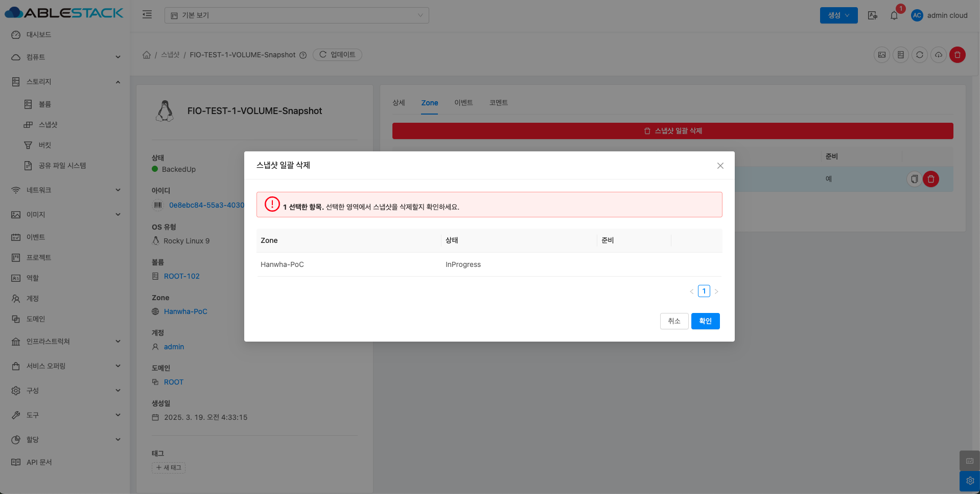Screen dimensions: 980x494
Task: Toggle the sidebar collapse menu icon
Action: click(x=147, y=15)
